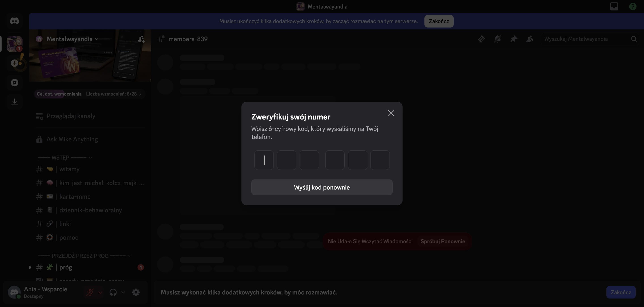Click second verification code digit box
The height and width of the screenshot is (307, 644).
(x=286, y=160)
